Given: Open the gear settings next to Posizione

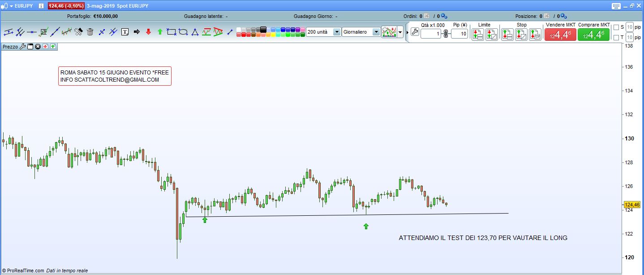Looking at the screenshot, I should tap(563, 16).
